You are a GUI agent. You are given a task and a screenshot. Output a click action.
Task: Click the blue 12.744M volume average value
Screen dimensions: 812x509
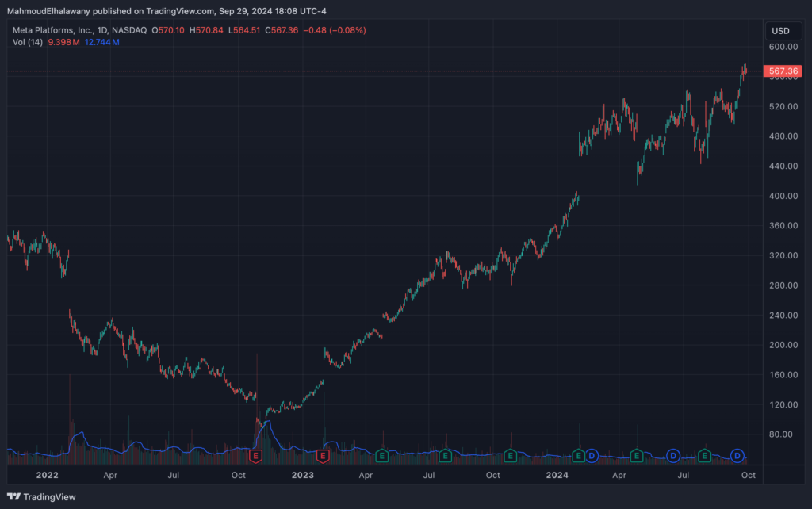click(103, 41)
